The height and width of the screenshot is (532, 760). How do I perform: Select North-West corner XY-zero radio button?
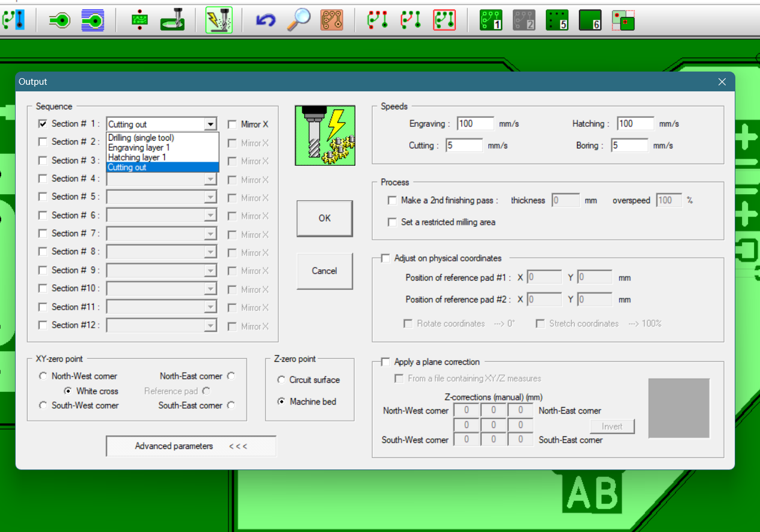[x=43, y=376]
